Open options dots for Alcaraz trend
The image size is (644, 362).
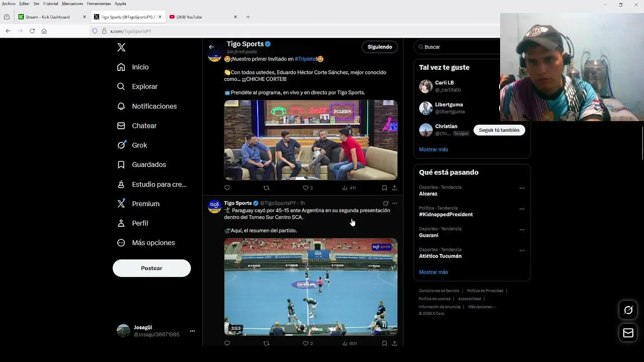click(522, 188)
